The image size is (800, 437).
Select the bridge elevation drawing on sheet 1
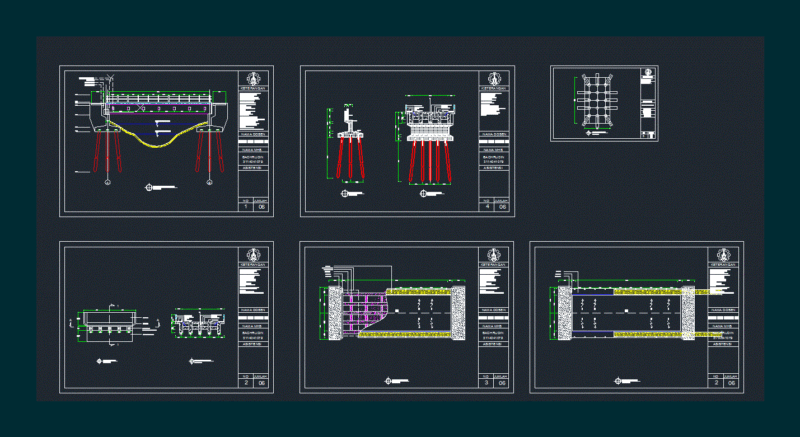point(152,130)
